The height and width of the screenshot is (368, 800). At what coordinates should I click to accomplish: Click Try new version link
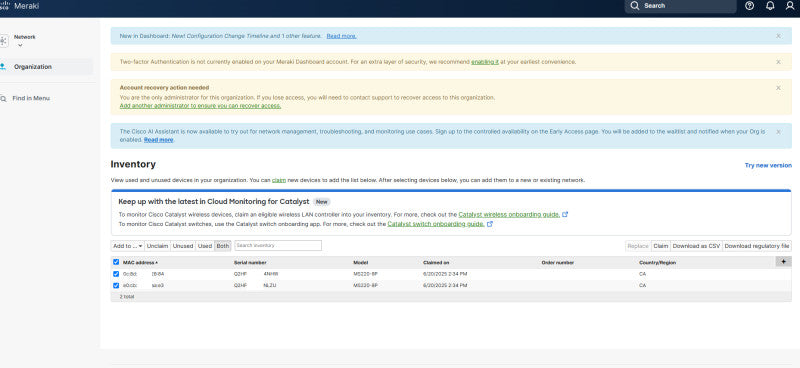tap(768, 165)
